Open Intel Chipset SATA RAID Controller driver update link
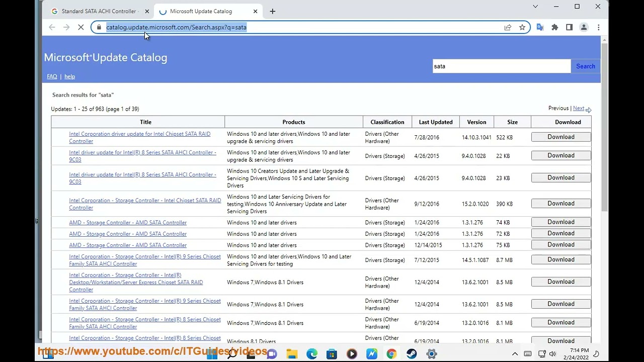 (x=140, y=137)
